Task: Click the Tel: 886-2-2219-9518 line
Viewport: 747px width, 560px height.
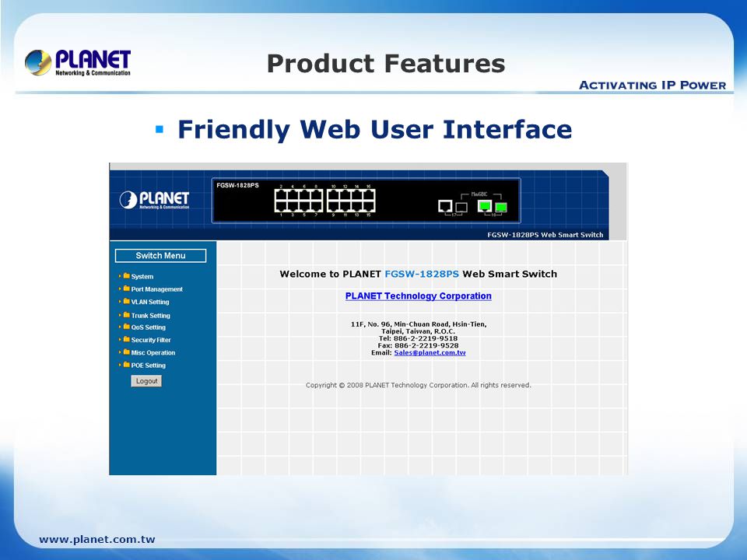Action: tap(419, 338)
